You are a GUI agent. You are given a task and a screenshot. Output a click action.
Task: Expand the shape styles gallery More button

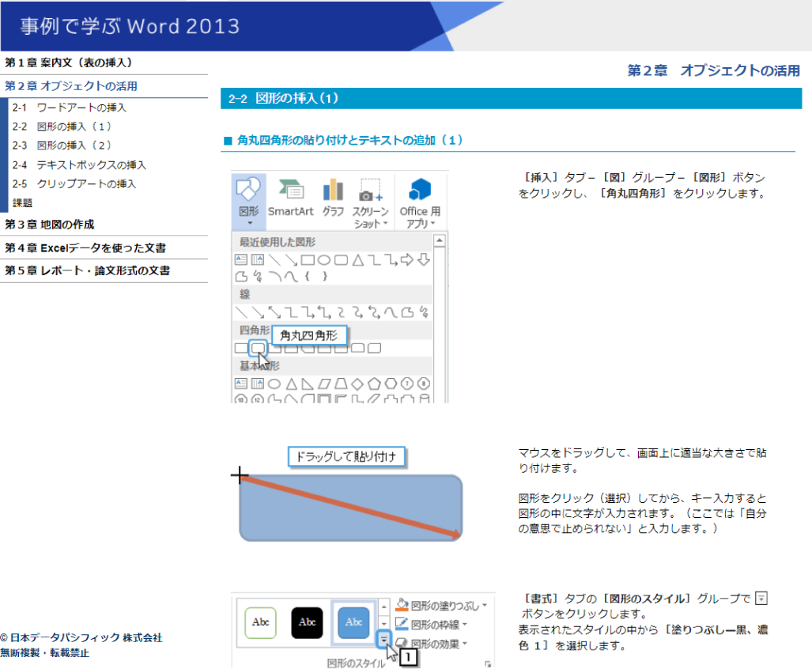383,640
